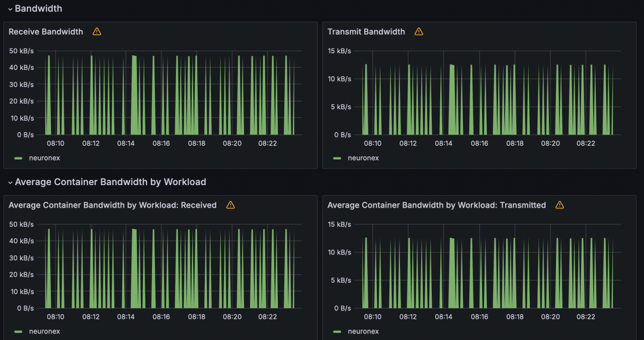Collapse the Bandwidth row using its chevron
The height and width of the screenshot is (340, 644).
click(x=10, y=9)
